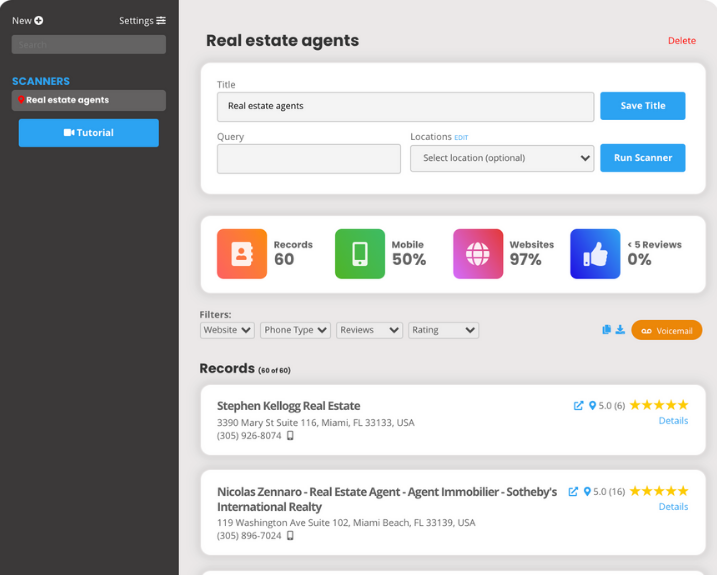Click the Nicolas Zennaro record title
Viewport: 717px width, 575px height.
[387, 499]
